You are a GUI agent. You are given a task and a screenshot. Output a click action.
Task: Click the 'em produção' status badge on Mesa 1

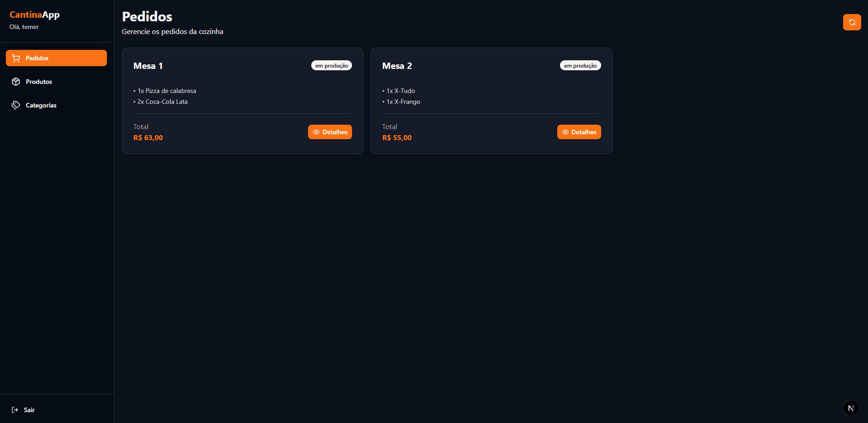tap(331, 65)
